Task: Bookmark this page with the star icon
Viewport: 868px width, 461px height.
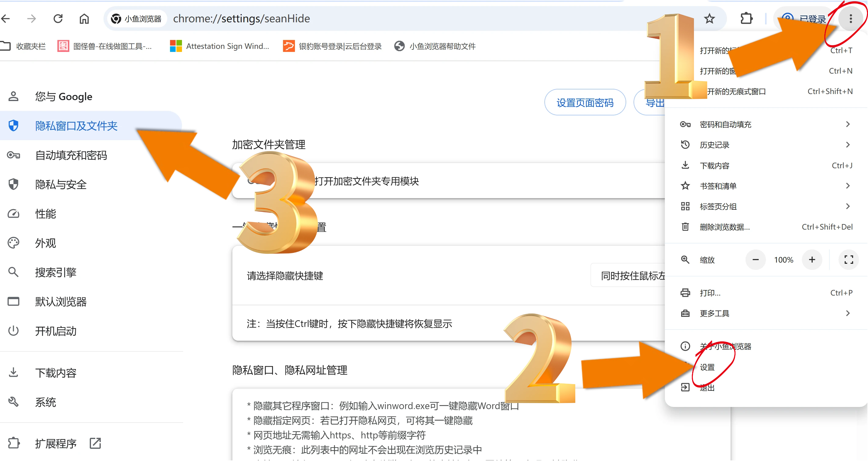Action: point(709,19)
